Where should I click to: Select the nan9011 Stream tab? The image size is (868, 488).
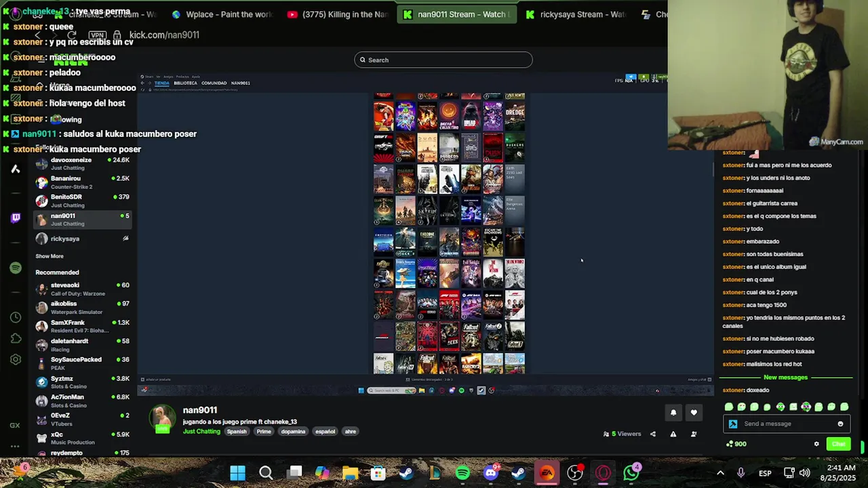pos(456,14)
